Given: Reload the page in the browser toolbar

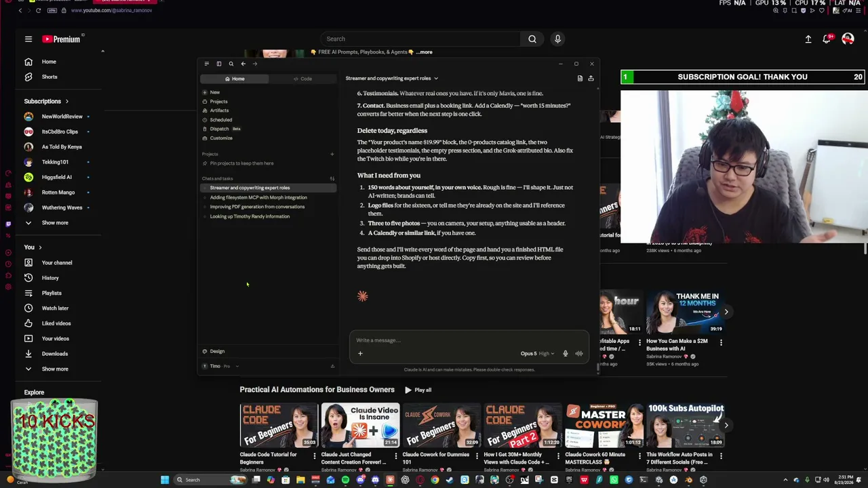Looking at the screenshot, I should point(38,10).
